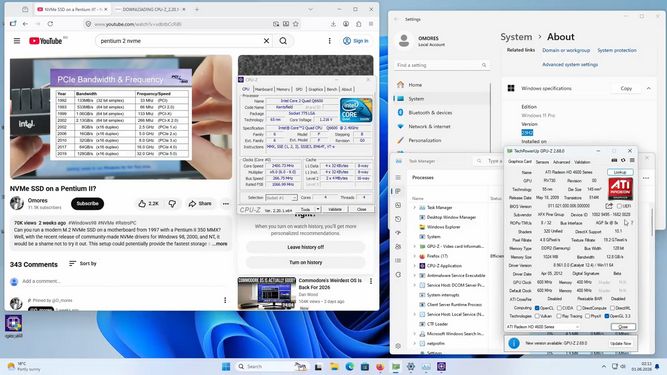Like the NVMe SSD video
This screenshot has width=667, height=375.
[x=148, y=204]
